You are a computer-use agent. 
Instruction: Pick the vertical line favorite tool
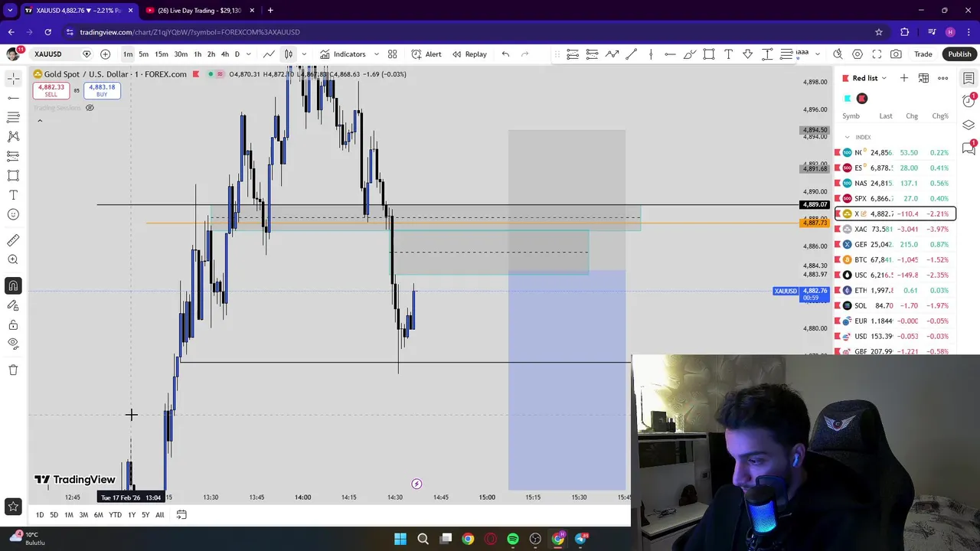pyautogui.click(x=651, y=54)
